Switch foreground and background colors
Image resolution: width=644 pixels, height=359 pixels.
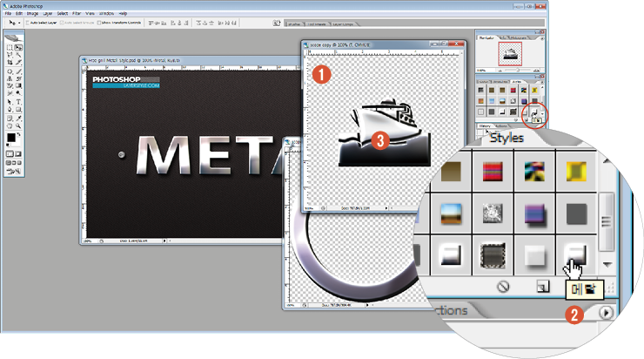(x=18, y=134)
